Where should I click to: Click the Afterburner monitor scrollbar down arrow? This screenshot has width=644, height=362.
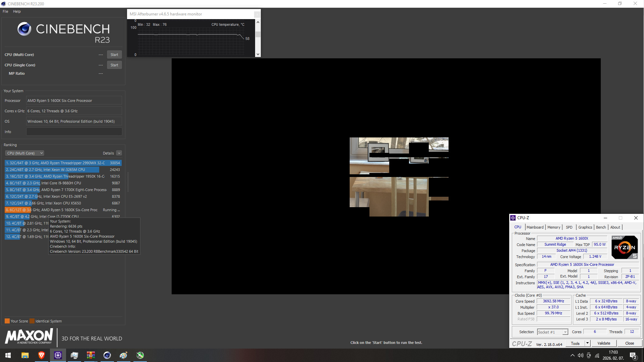pyautogui.click(x=258, y=54)
